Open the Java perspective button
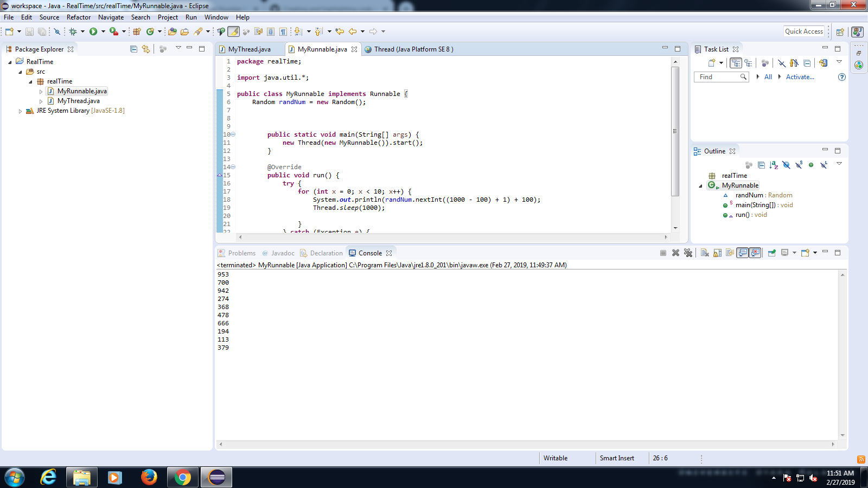 point(858,31)
